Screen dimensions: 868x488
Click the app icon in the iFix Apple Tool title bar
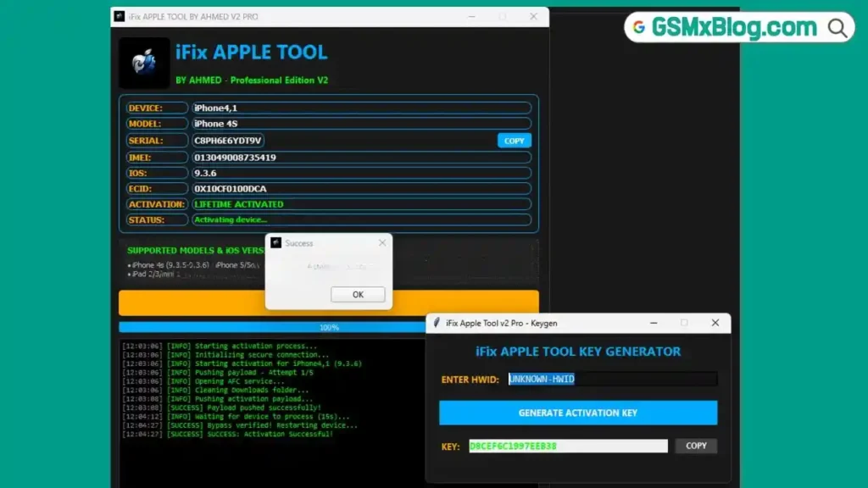point(119,17)
